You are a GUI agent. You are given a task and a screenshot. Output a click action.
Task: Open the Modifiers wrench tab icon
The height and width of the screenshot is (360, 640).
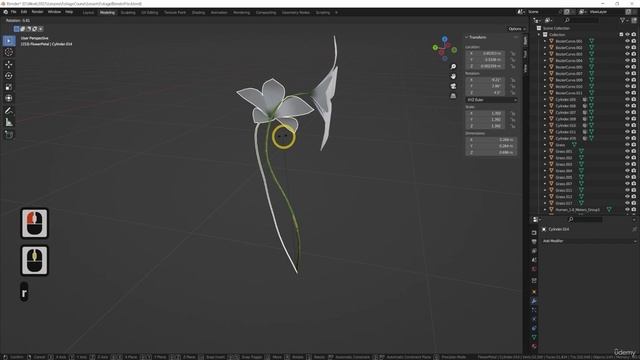click(x=534, y=301)
